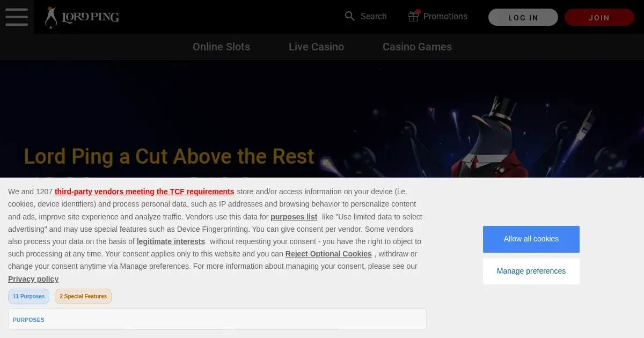The width and height of the screenshot is (644, 338).
Task: Select the Casino Games tab
Action: (417, 47)
